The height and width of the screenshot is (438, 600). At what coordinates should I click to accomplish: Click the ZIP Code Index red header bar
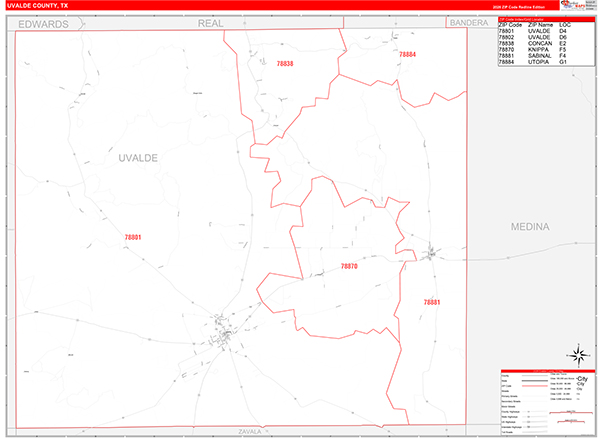click(546, 20)
